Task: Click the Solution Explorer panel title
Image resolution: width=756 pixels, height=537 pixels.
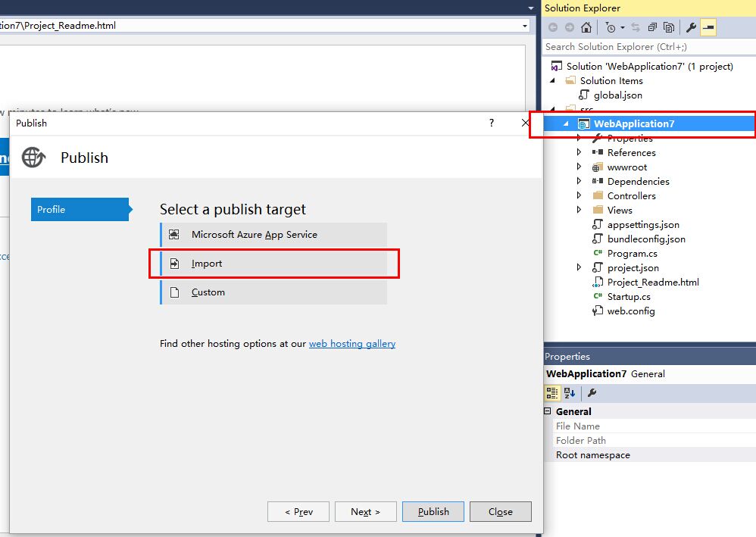Action: click(x=583, y=8)
